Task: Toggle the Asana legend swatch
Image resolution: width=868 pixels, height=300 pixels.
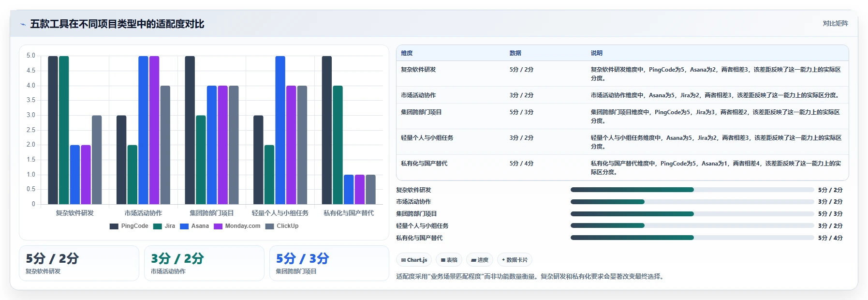Action: (x=184, y=226)
